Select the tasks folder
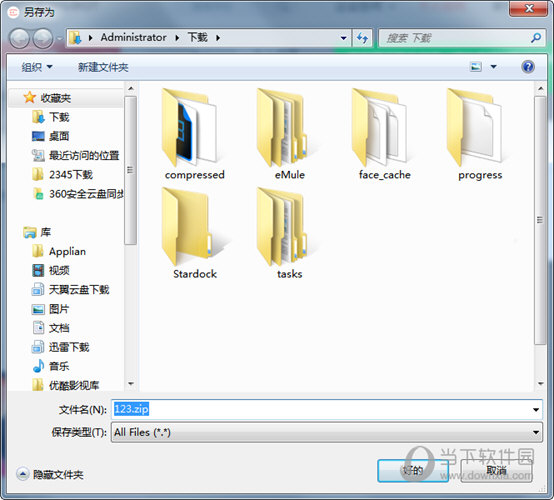Screen dimensions: 554x500 [x=290, y=234]
